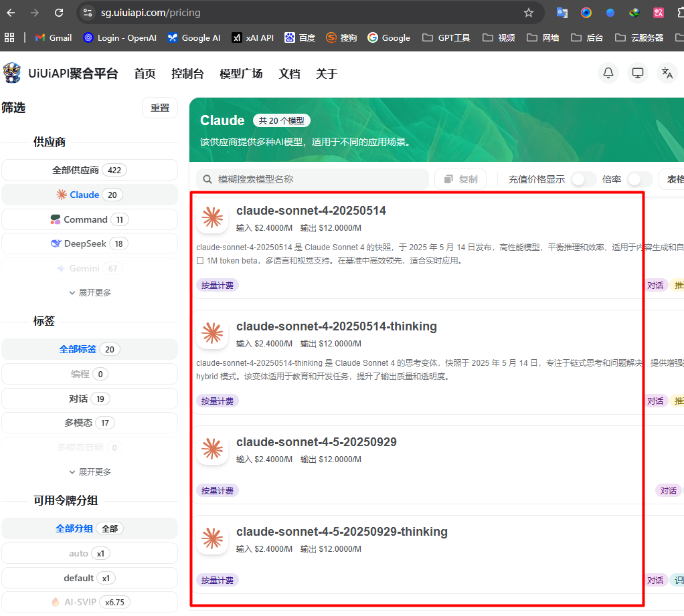Viewport: 684px width, 616px height.
Task: Select the 多模态 tag filter
Action: click(89, 423)
